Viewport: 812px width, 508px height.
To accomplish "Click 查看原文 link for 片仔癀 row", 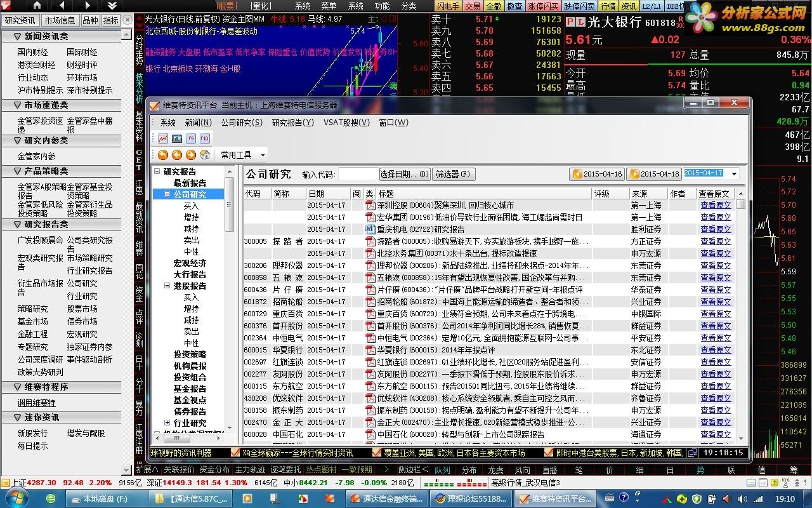I will point(716,290).
